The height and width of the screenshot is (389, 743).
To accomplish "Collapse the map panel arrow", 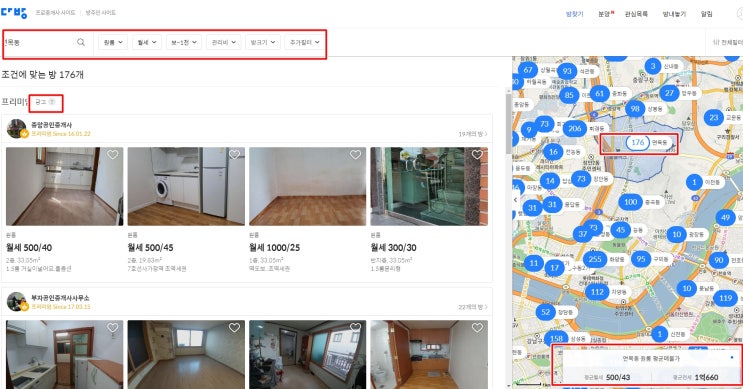I will [x=516, y=200].
